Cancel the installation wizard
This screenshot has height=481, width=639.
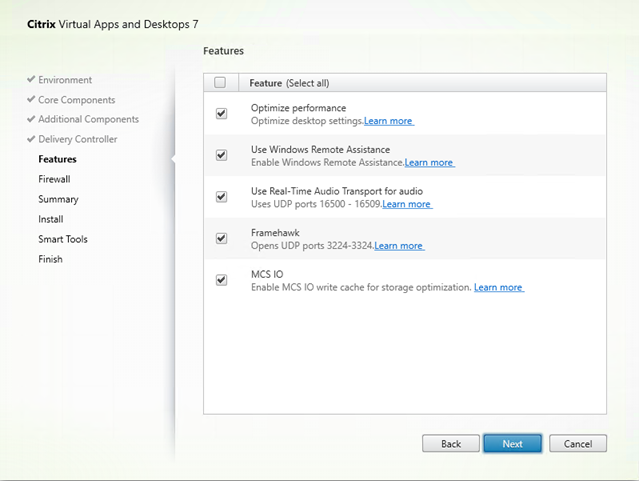point(578,443)
